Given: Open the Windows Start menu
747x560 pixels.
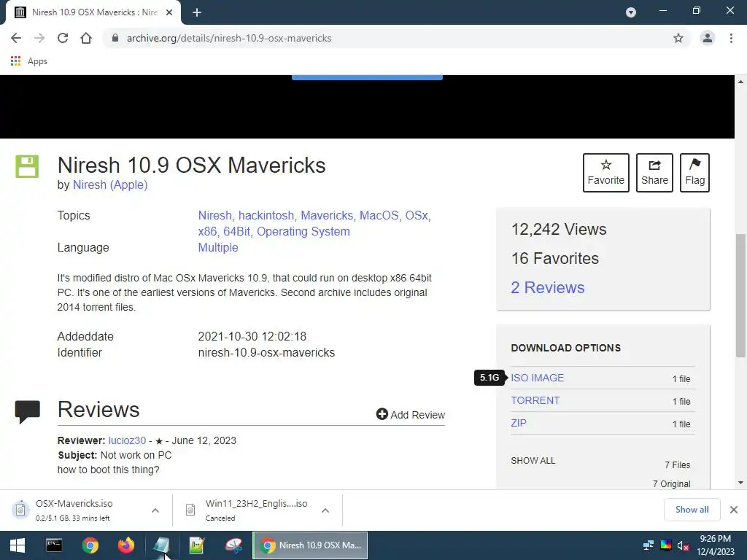Looking at the screenshot, I should 18,545.
